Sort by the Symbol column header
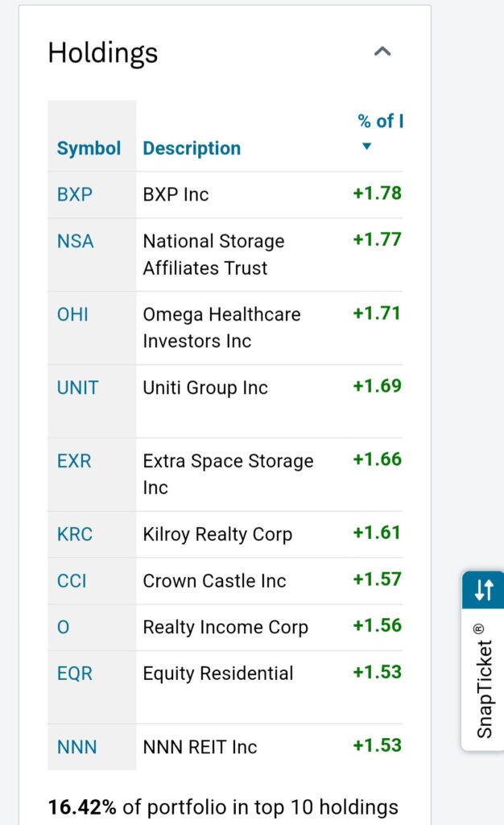 [x=89, y=148]
